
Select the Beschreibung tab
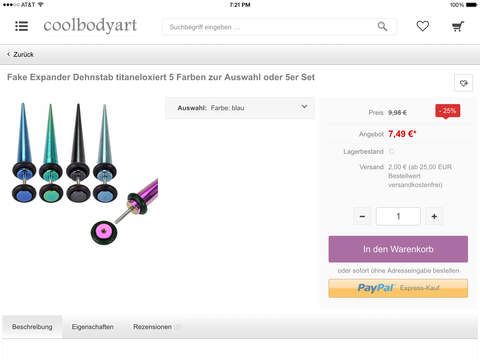click(32, 327)
